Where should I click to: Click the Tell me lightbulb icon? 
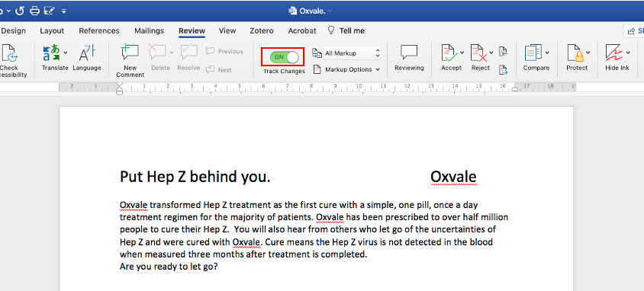click(330, 30)
